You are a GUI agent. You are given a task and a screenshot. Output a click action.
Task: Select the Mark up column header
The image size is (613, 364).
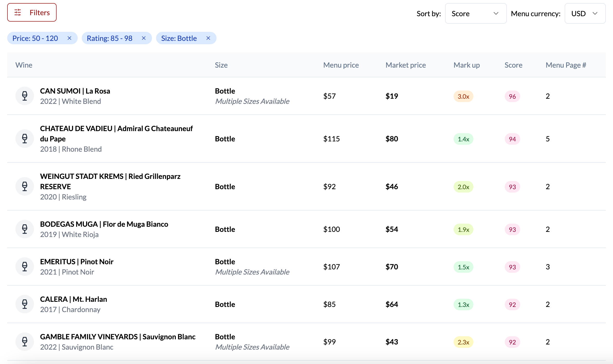466,65
